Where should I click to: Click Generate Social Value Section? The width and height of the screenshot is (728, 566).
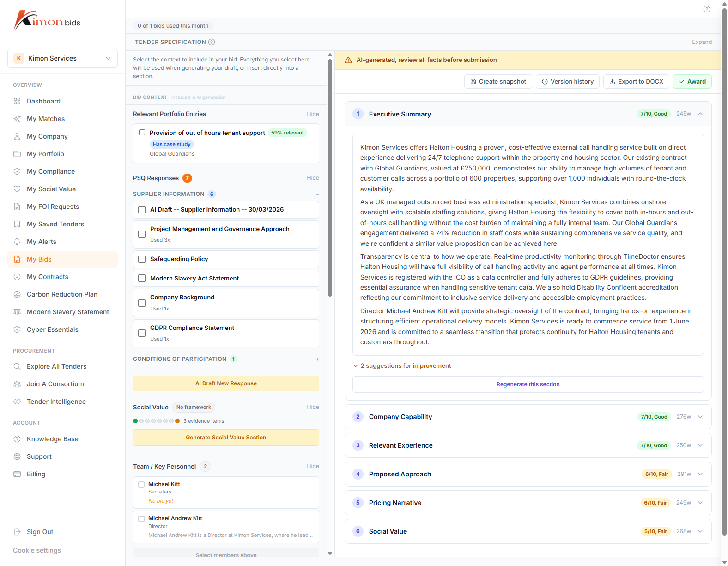coord(226,438)
